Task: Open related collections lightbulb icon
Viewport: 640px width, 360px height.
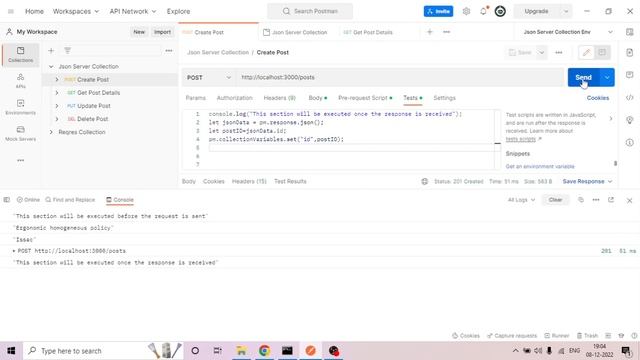Action: (629, 120)
